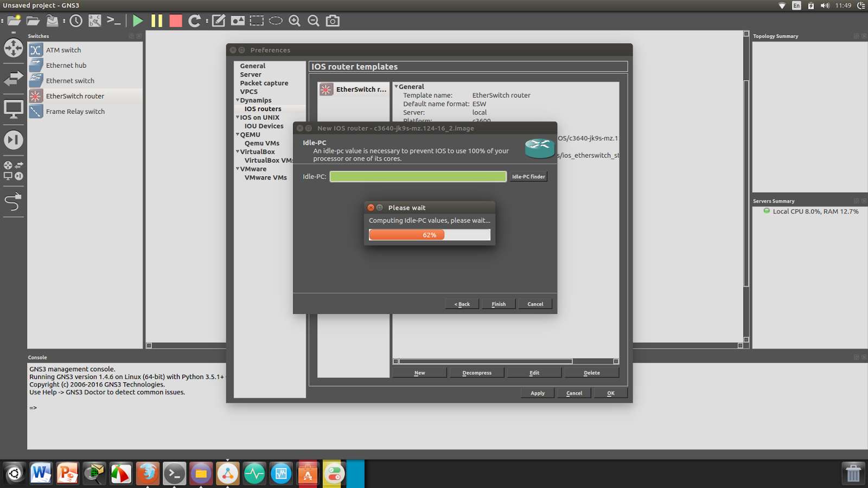Save the project using the toolbar icon
The width and height of the screenshot is (868, 488).
coord(52,21)
